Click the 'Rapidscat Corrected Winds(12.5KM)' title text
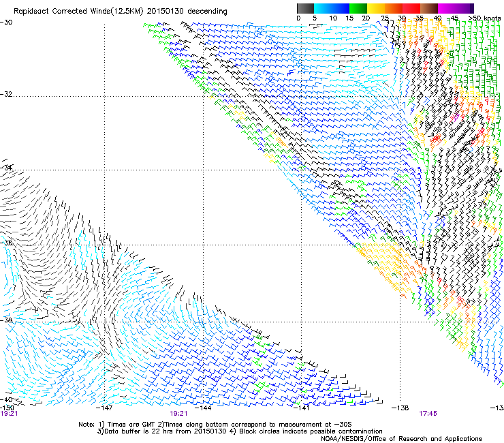 78,12
